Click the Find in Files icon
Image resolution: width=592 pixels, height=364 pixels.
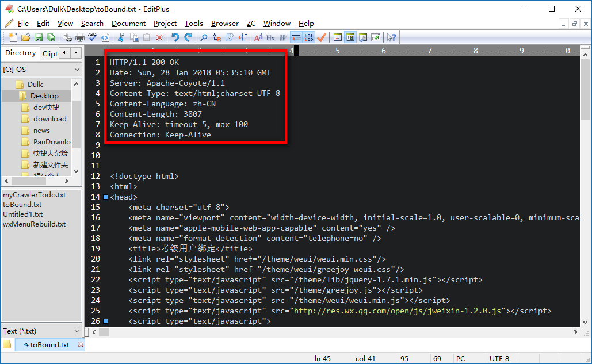(x=230, y=37)
